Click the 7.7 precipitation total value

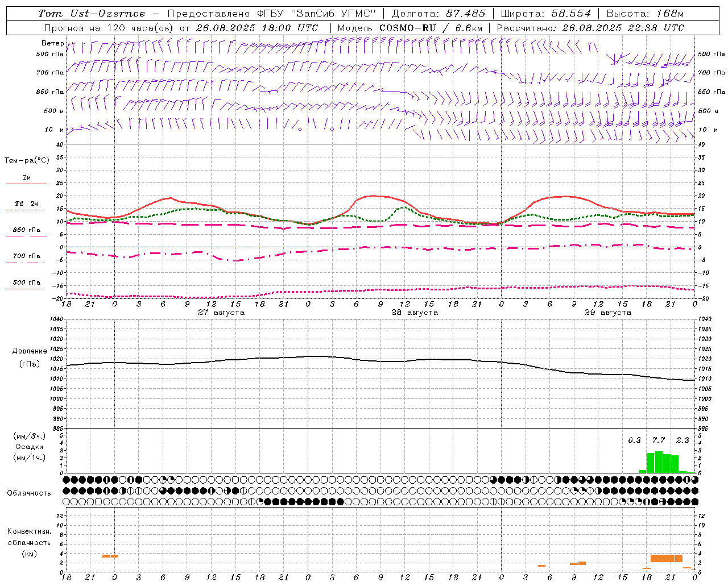(x=659, y=440)
